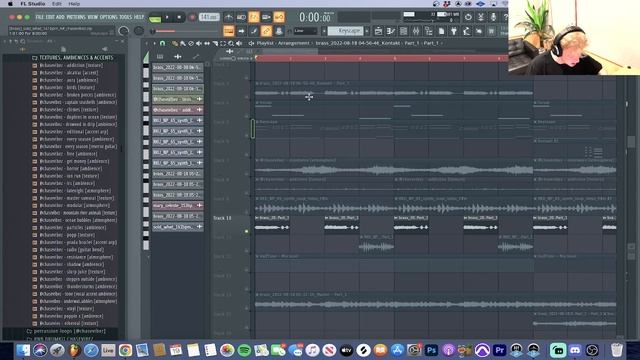Select the first brass_2022 clip in picker

(178, 67)
